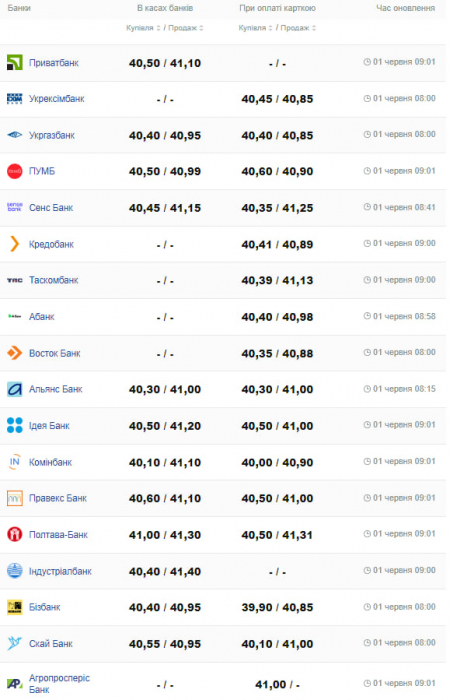The height and width of the screenshot is (700, 450).
Task: Open the Агропросперіс Банк link
Action: pos(59,684)
